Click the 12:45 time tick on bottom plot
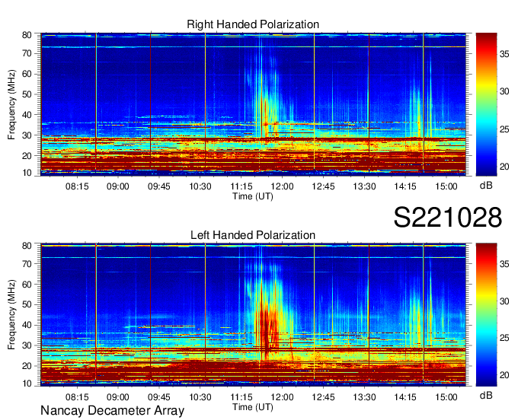The height and width of the screenshot is (420, 518). click(x=324, y=397)
